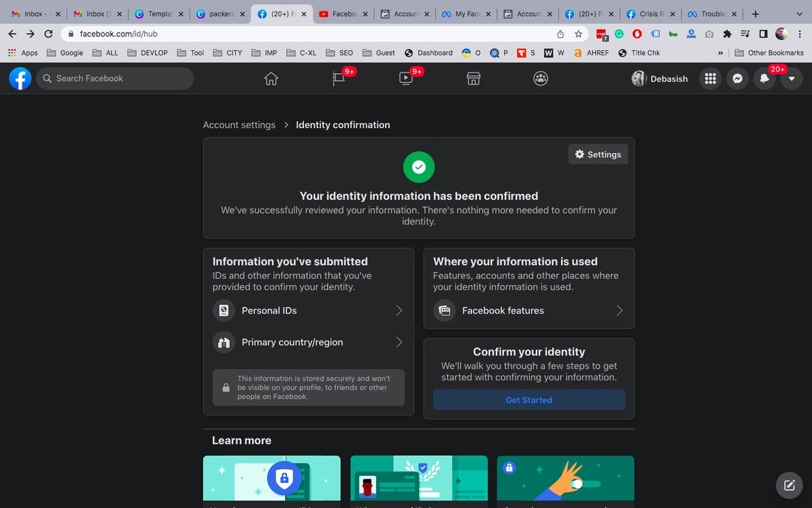Go back in browser history
812x508 pixels.
pos(12,34)
